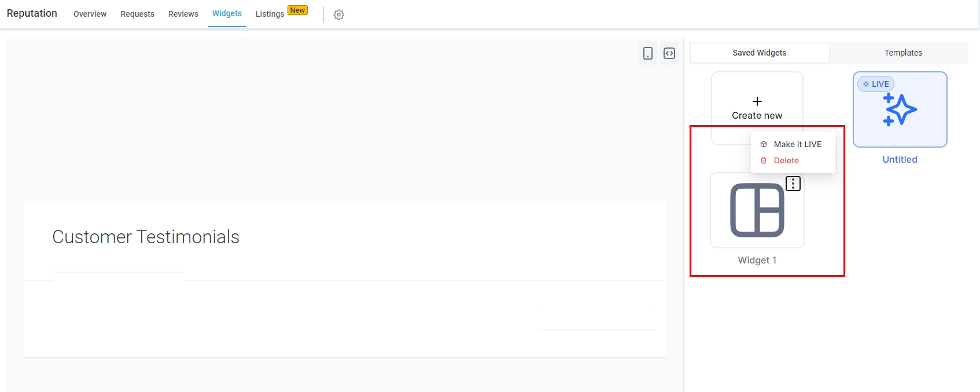
Task: Select the Untitled widget sparkle thumbnail
Action: click(x=900, y=109)
